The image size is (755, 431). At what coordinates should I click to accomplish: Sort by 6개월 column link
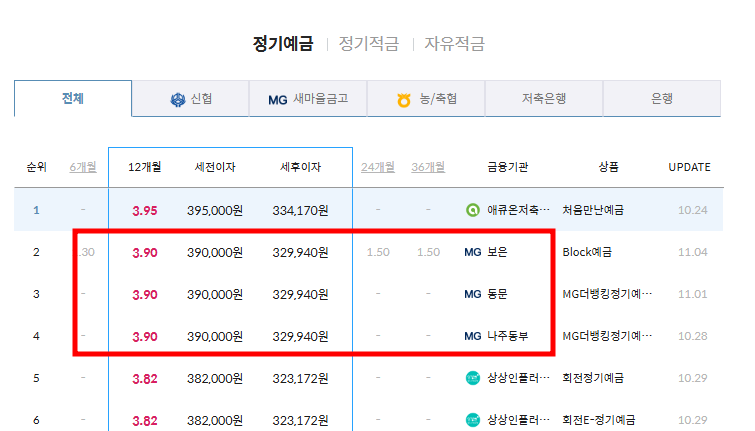83,167
